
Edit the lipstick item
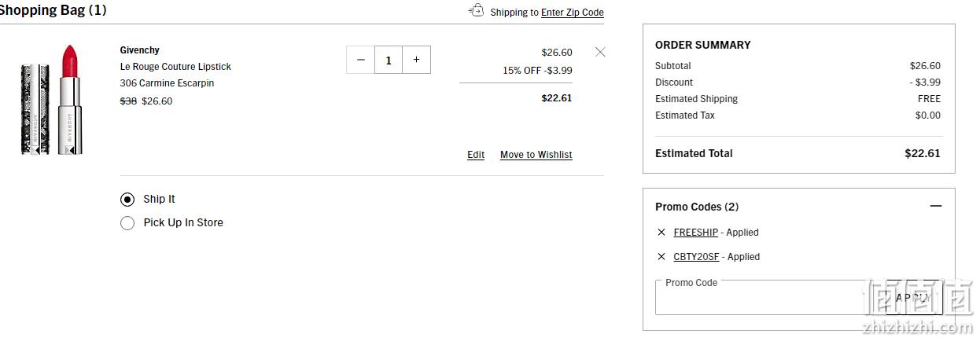[x=476, y=155]
